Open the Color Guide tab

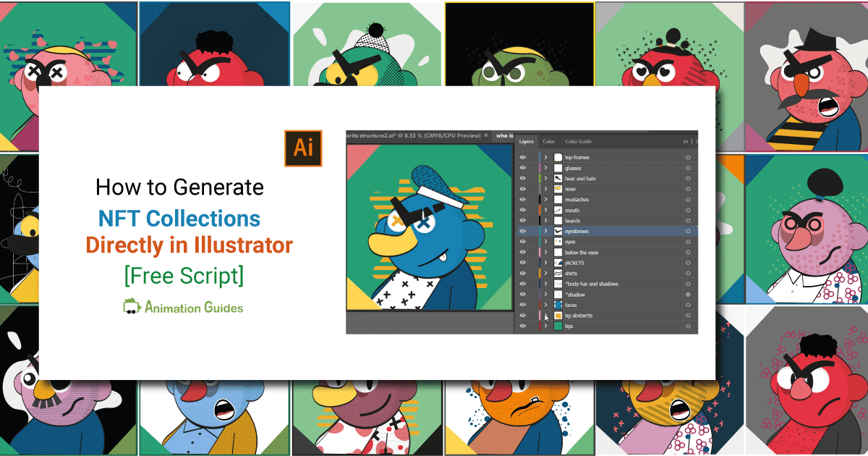pos(577,141)
